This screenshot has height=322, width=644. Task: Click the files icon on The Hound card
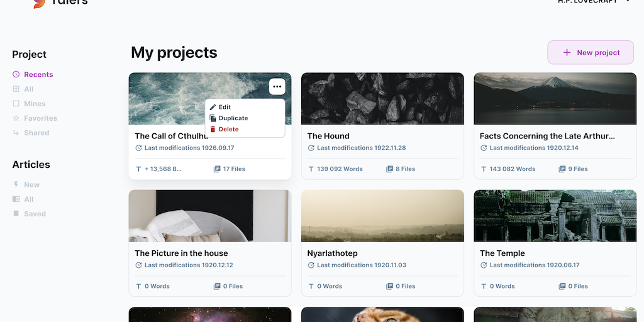[x=389, y=169]
